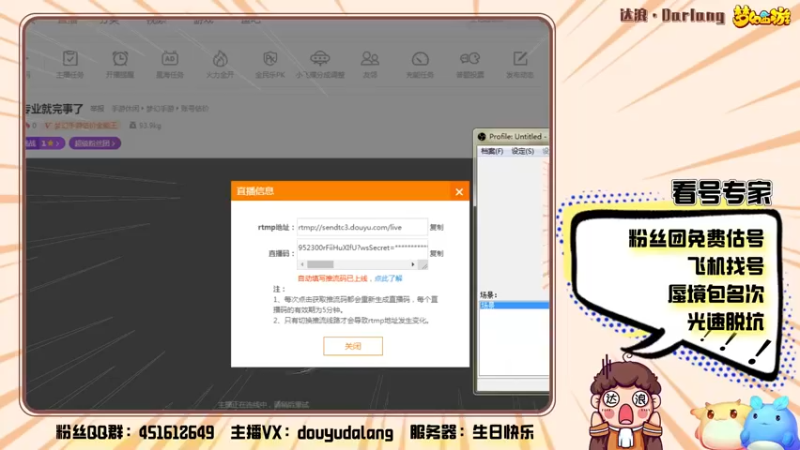
Task: Close the 直播信息 dialog with X
Action: pos(459,192)
